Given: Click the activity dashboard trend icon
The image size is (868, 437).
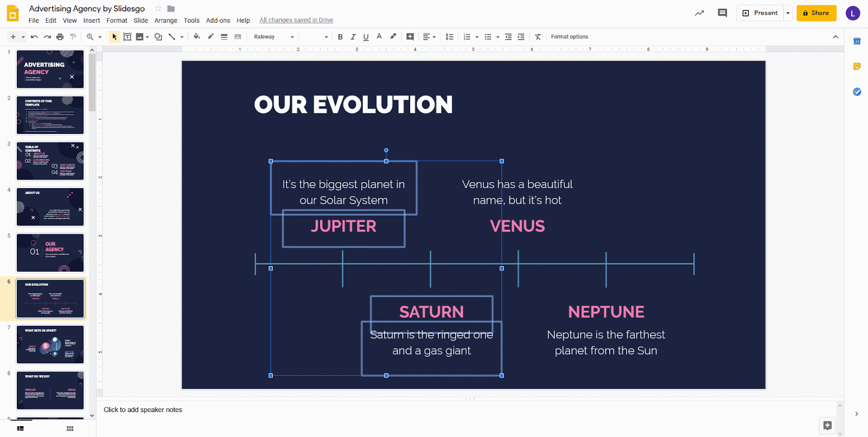Looking at the screenshot, I should (699, 13).
